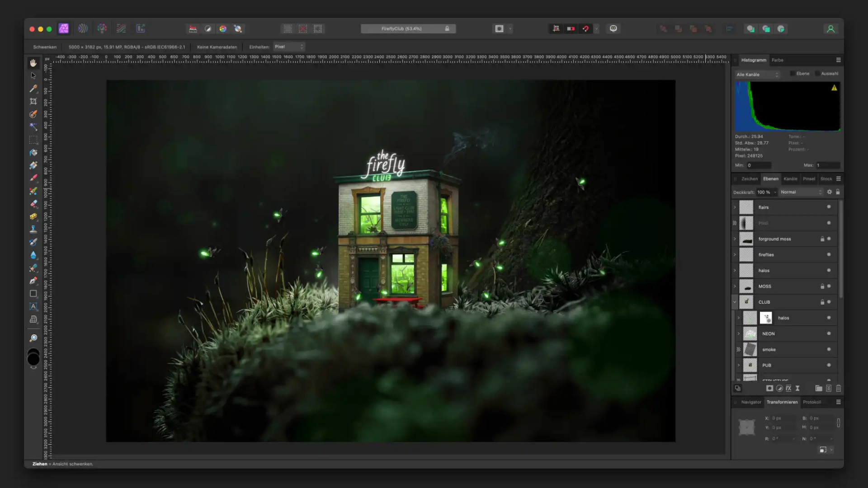Image resolution: width=868 pixels, height=488 pixels.
Task: Select the Move tool
Action: [33, 75]
